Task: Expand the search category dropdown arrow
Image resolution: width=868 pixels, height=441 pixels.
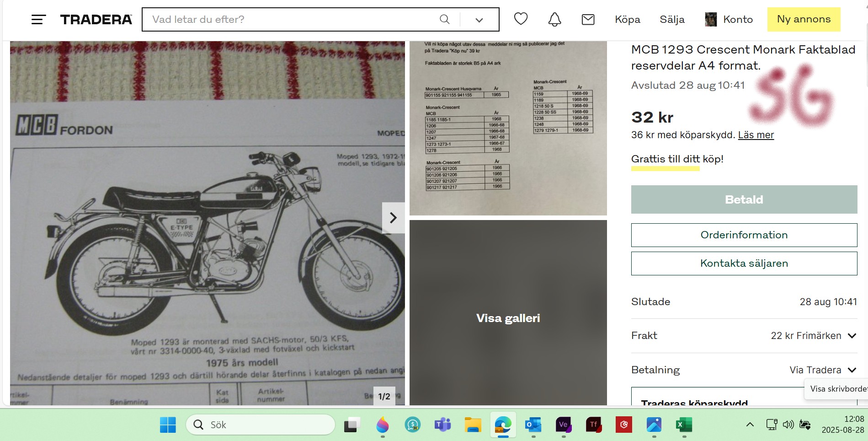Action: click(479, 20)
